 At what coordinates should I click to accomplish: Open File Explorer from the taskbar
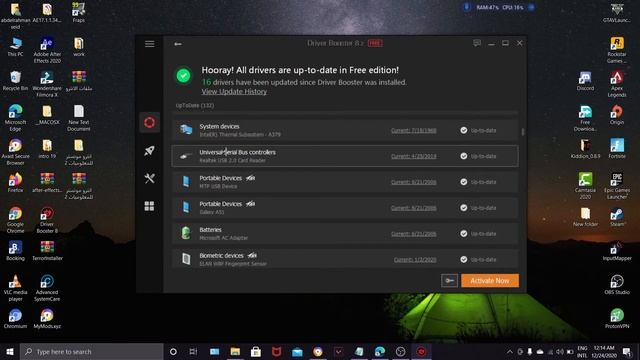coord(235,351)
